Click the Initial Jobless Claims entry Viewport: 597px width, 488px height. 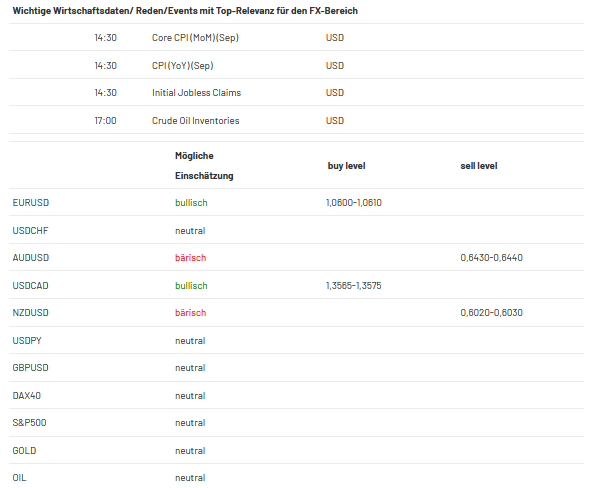(196, 92)
